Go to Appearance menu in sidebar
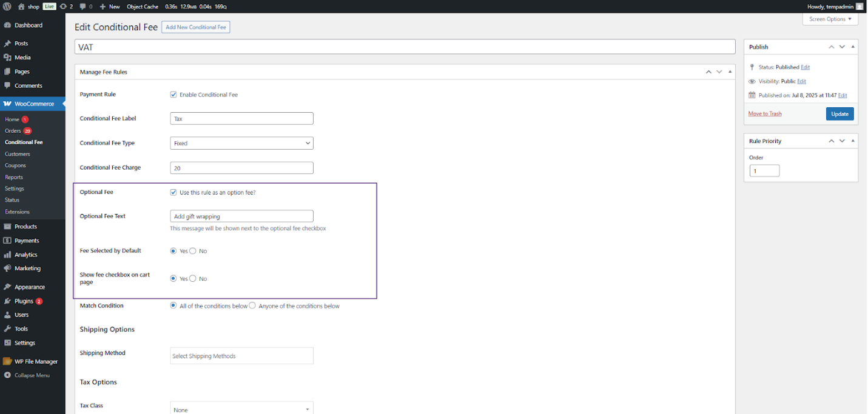 (x=30, y=287)
